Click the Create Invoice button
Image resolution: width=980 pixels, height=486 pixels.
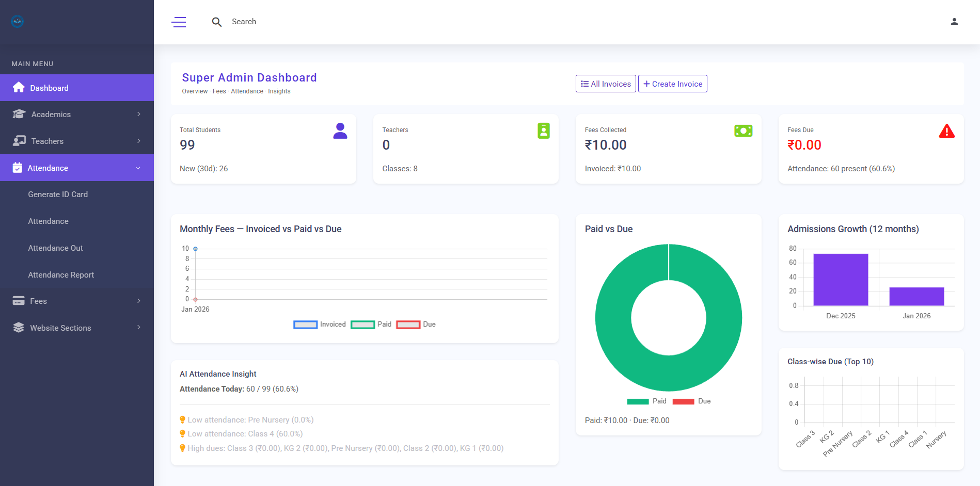pos(672,84)
